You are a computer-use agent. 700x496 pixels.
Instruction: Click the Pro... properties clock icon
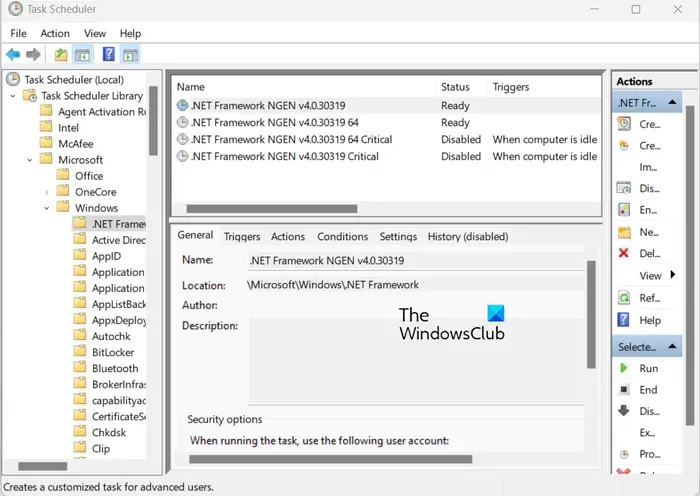click(624, 454)
